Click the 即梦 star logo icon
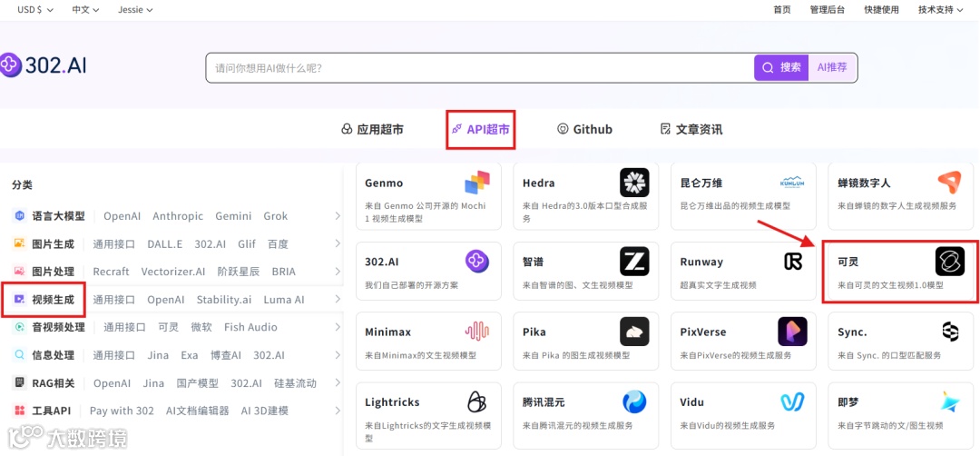The image size is (980, 456). (950, 401)
